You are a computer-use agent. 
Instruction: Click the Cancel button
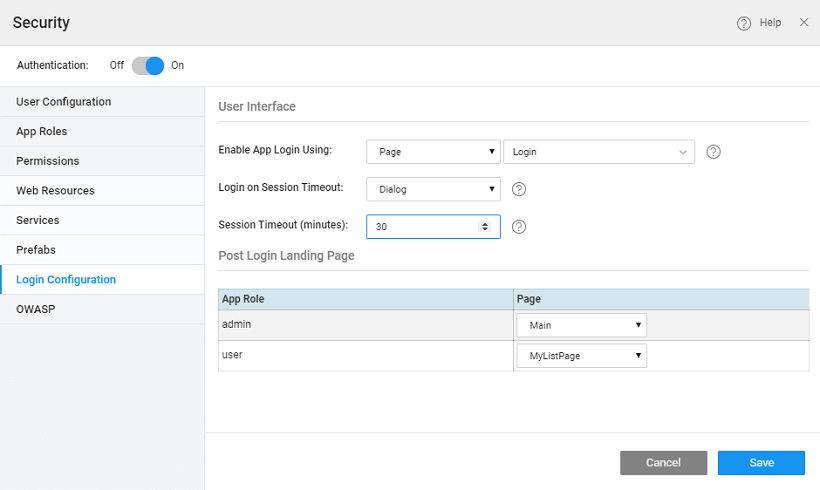click(x=663, y=463)
